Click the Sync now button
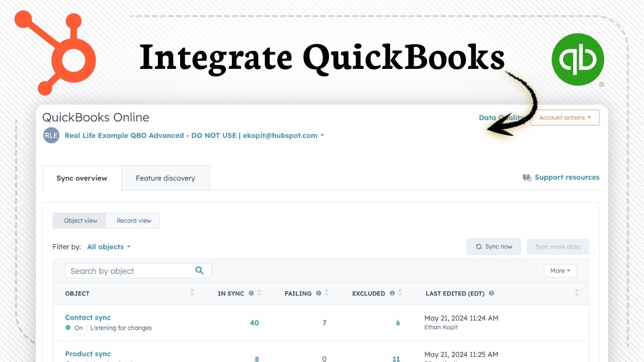The height and width of the screenshot is (362, 644). coord(494,247)
